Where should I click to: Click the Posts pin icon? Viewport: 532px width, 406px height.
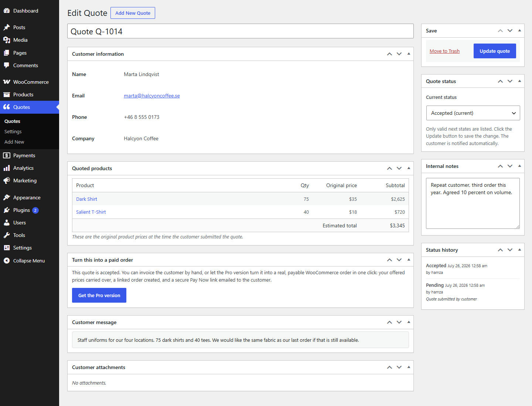pos(7,27)
